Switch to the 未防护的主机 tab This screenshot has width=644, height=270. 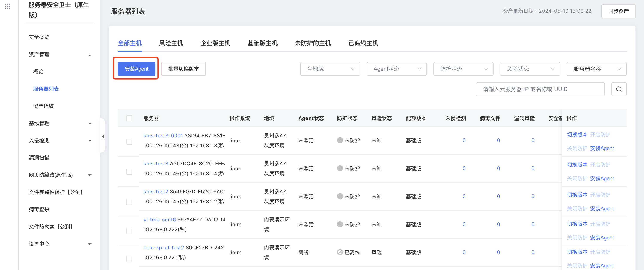click(x=313, y=43)
